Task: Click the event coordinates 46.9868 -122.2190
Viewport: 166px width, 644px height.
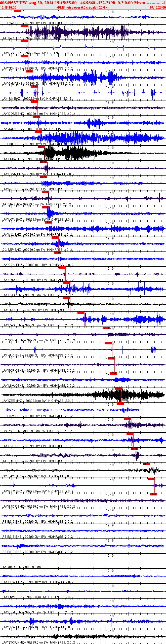Action: click(98, 3)
